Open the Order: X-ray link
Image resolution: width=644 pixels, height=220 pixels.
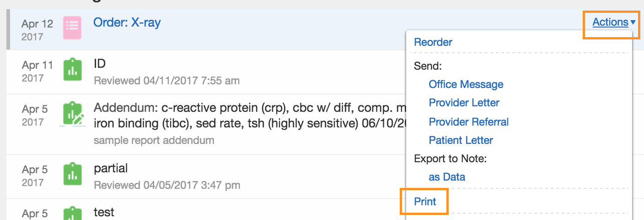[127, 22]
